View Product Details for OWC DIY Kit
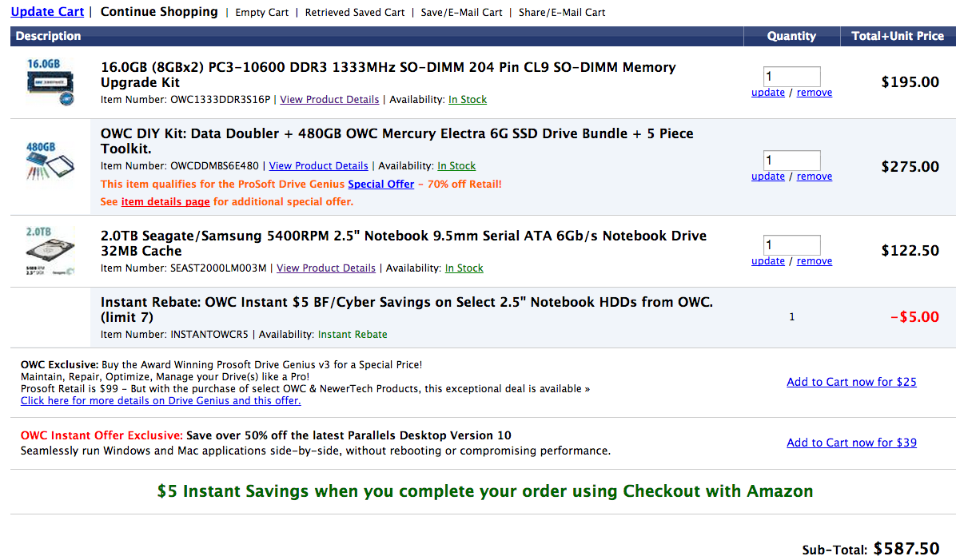The image size is (956, 560). pos(318,165)
